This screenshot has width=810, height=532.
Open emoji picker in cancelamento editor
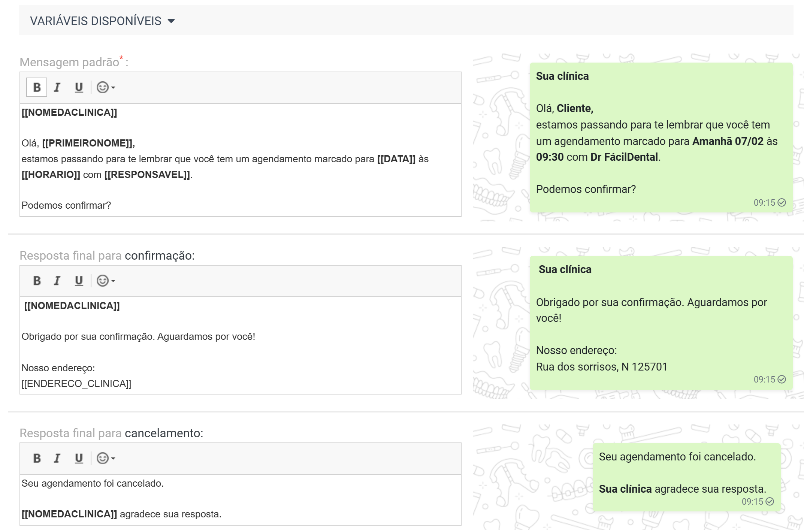coord(106,458)
